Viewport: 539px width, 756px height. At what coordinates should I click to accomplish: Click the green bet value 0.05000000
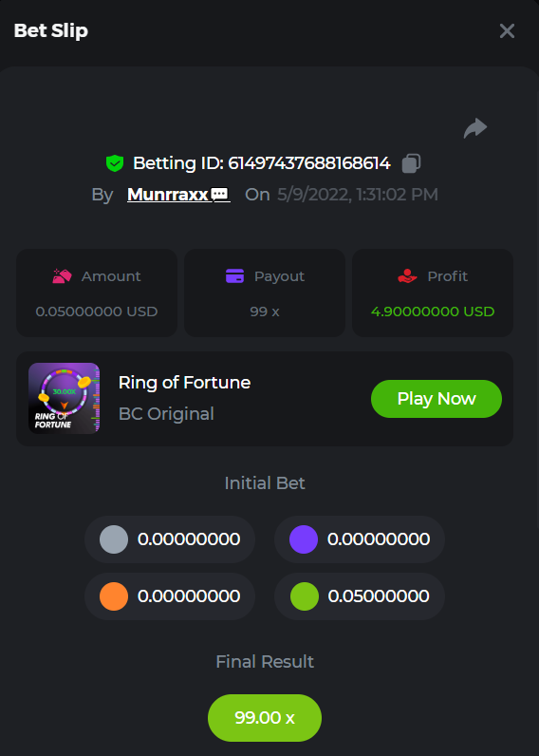pos(379,596)
